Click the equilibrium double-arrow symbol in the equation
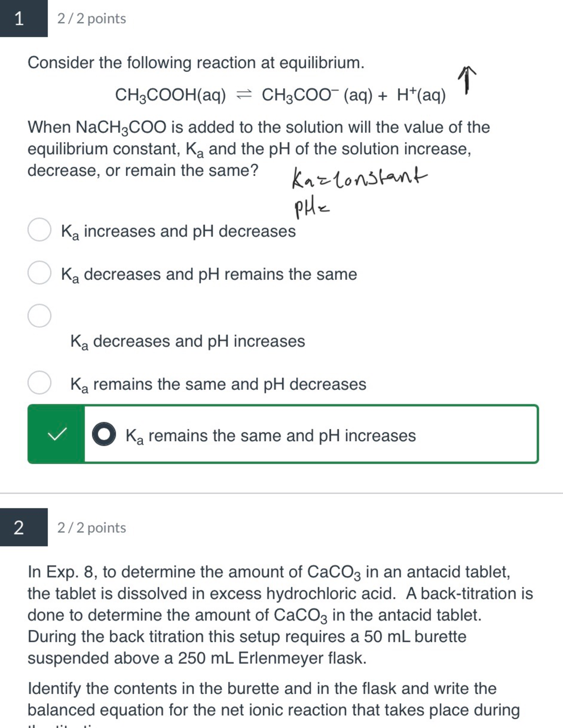The width and height of the screenshot is (563, 728). [x=243, y=95]
